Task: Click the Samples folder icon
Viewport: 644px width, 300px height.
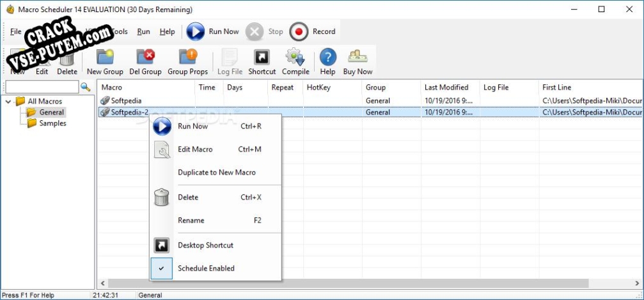Action: tap(32, 123)
